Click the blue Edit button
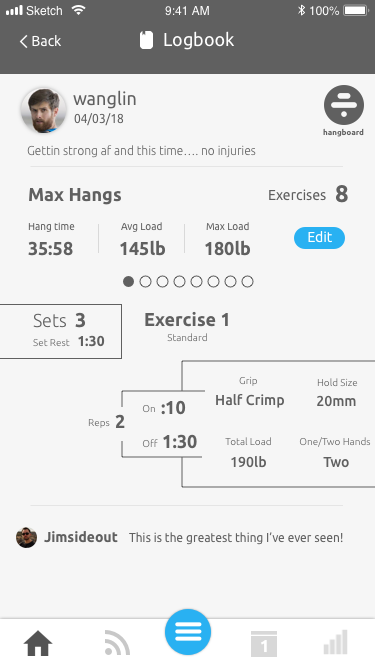Screen dimensions: 375x667 coord(319,237)
